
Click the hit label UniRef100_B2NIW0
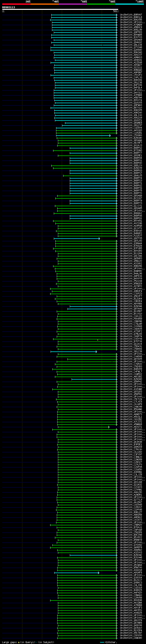click(x=131, y=138)
